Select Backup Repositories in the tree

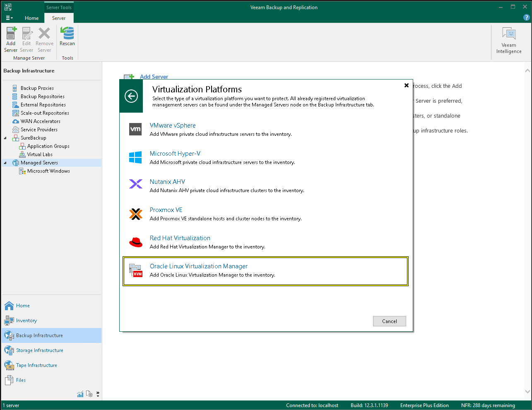(x=42, y=96)
